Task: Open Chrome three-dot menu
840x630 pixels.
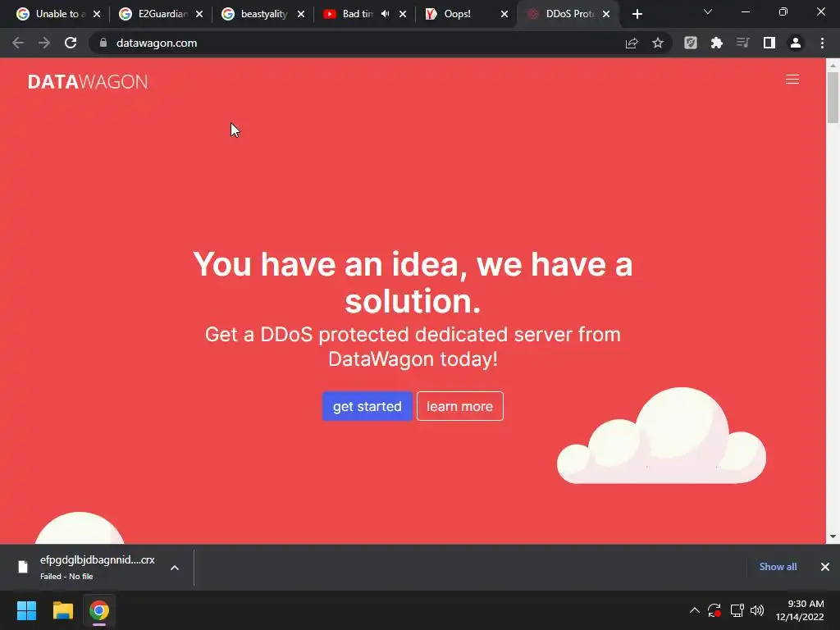Action: pos(822,43)
